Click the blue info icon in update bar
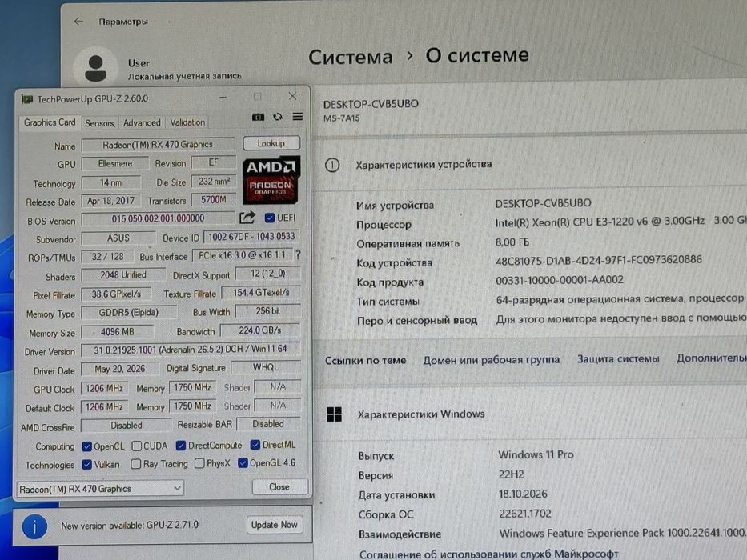 click(34, 526)
